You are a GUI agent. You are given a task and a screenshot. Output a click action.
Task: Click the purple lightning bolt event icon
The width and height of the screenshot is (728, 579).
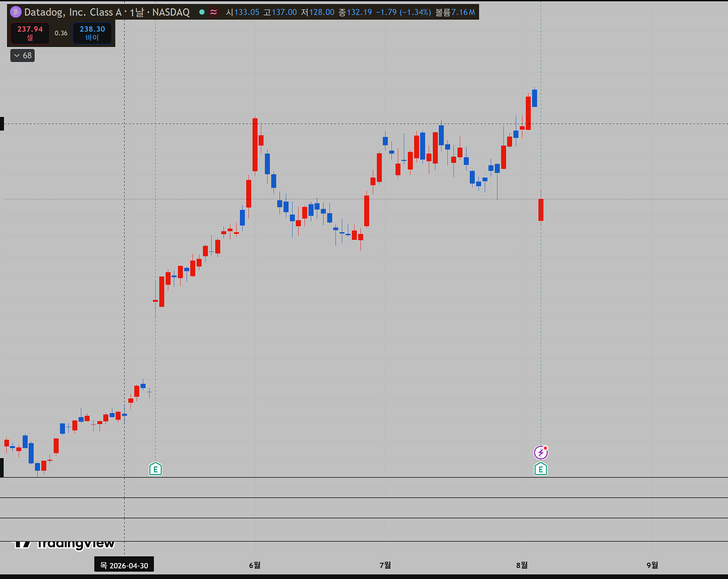coord(541,452)
